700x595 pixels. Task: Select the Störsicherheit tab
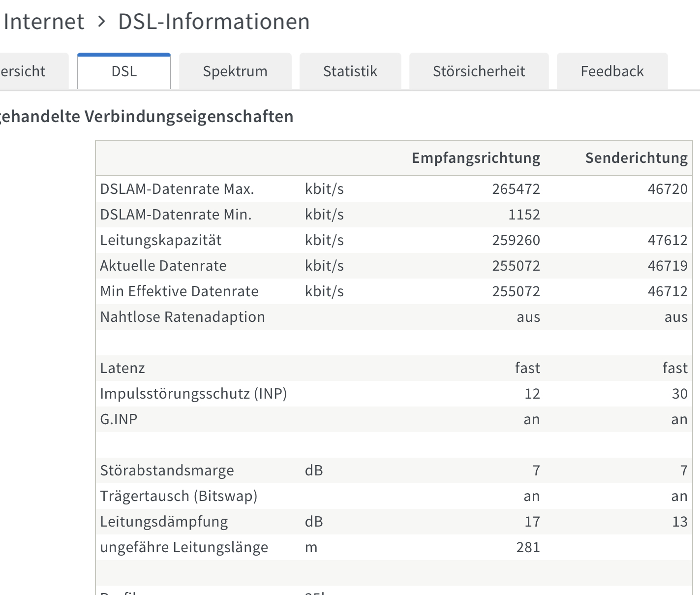point(479,71)
